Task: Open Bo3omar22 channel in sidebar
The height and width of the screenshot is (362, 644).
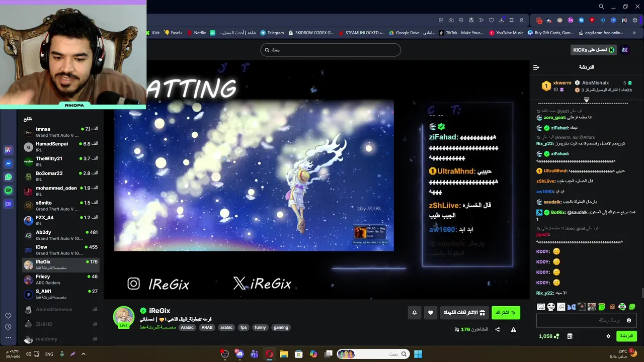Action: coord(61,176)
